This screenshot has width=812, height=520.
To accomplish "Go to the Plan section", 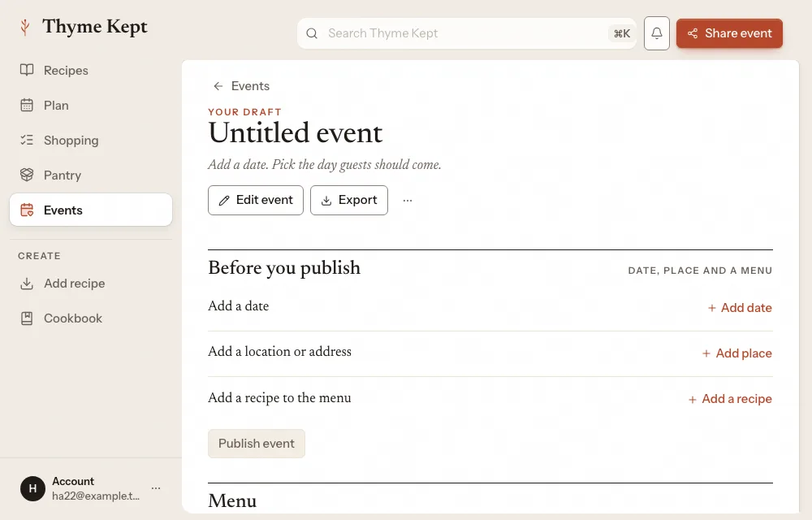I will tap(91, 105).
